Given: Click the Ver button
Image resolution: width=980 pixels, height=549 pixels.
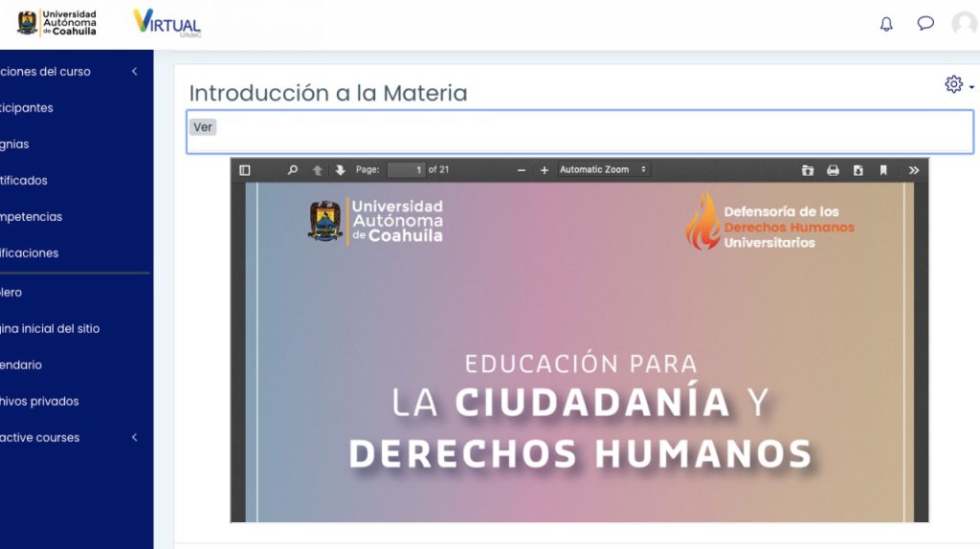Looking at the screenshot, I should click(x=203, y=127).
